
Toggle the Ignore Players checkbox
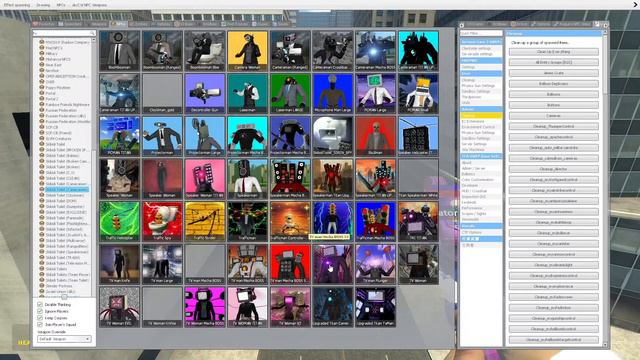point(40,311)
